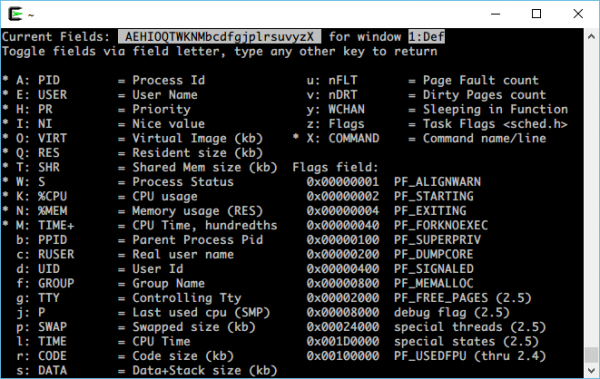
Task: Click the scrollbar thumb near the bottom
Action: click(x=591, y=354)
